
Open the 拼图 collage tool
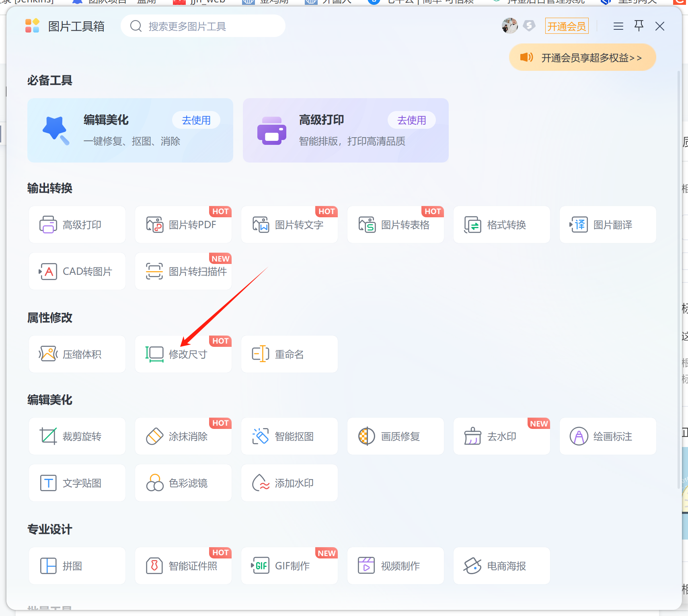[x=77, y=566]
